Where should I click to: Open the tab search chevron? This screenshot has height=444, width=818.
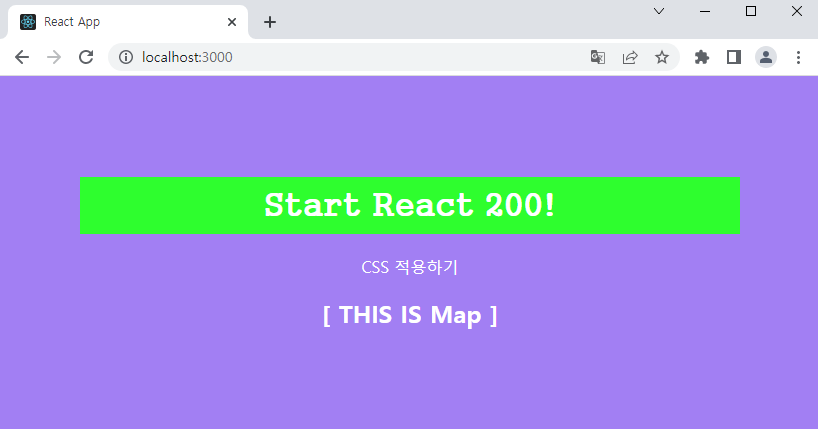click(x=659, y=11)
